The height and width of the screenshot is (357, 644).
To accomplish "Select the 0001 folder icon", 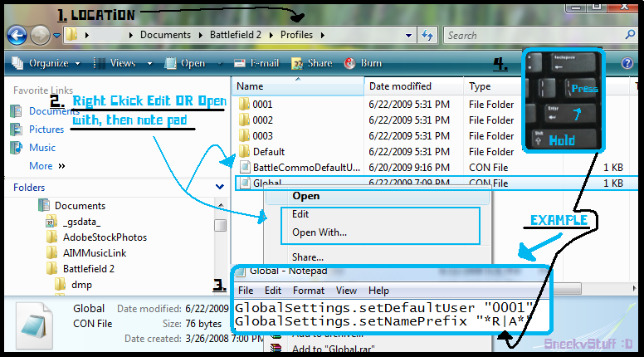I will (x=244, y=104).
